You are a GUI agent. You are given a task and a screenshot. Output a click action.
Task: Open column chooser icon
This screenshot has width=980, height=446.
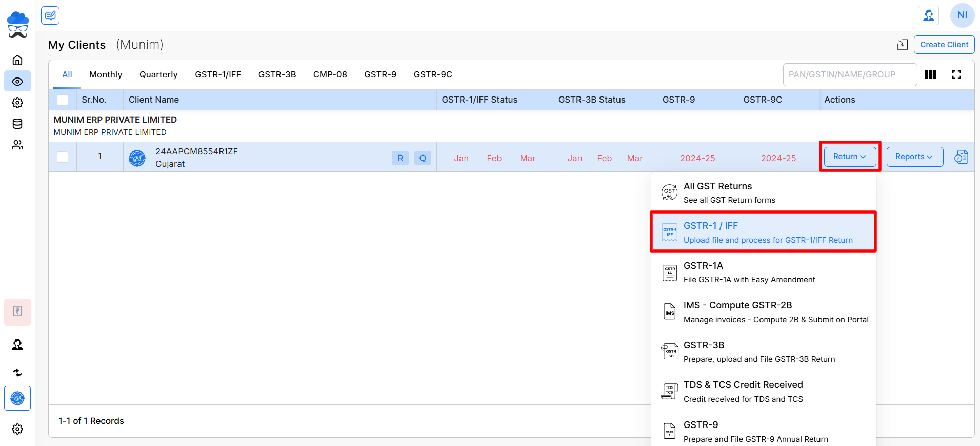[930, 75]
